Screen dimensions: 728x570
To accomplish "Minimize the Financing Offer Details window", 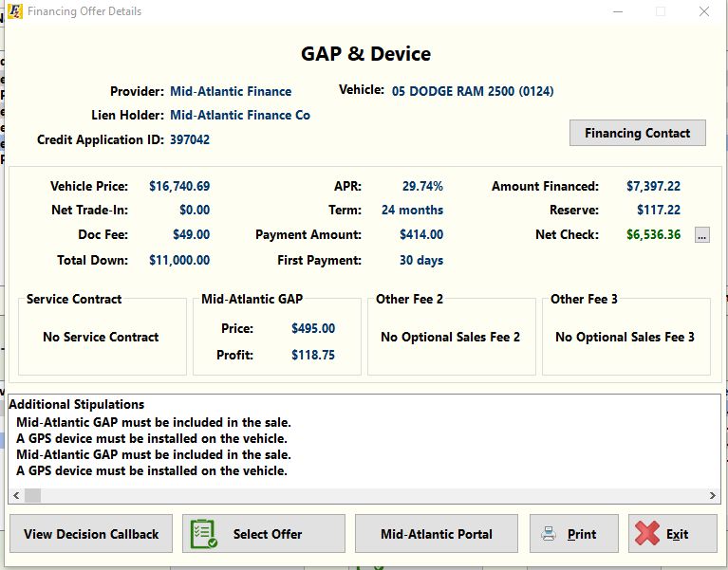I will point(618,11).
